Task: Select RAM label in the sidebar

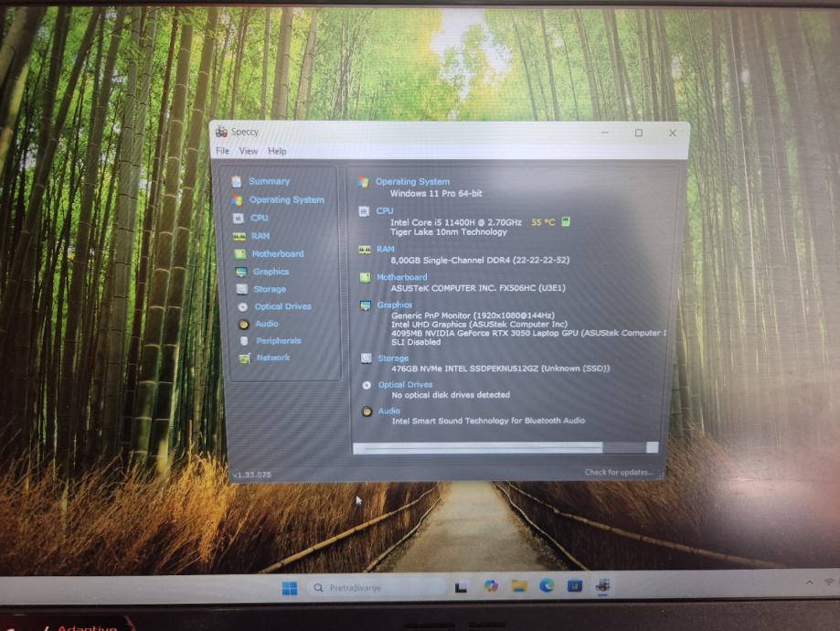Action: pyautogui.click(x=261, y=236)
